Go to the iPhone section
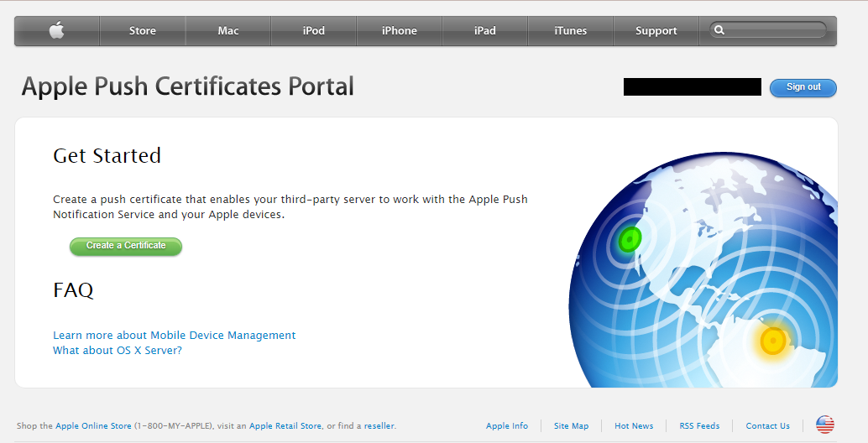 coord(399,31)
